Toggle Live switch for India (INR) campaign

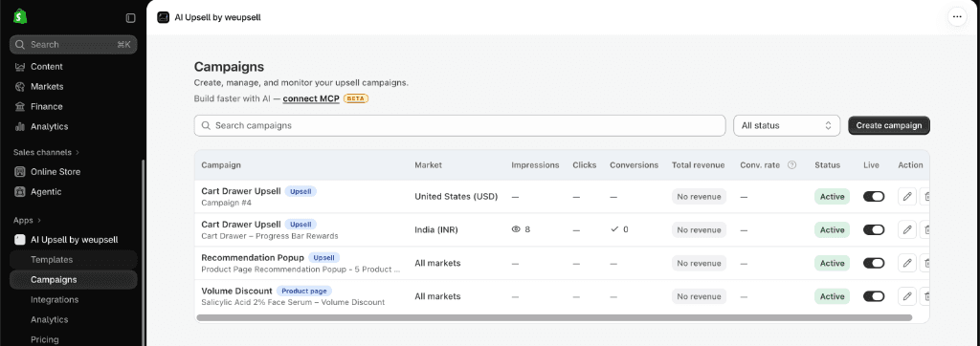click(x=874, y=229)
